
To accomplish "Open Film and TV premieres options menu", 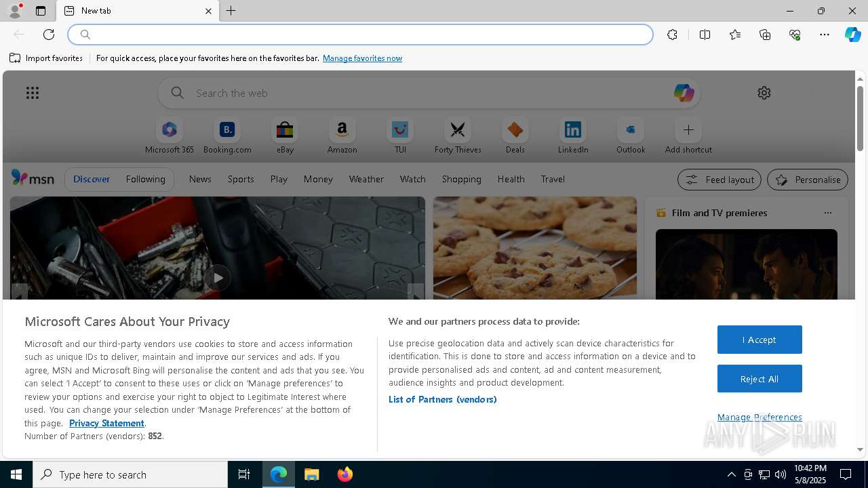I will pos(827,213).
